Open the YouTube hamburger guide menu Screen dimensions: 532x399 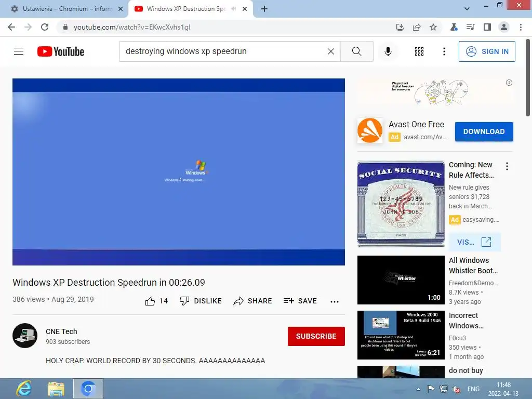[x=19, y=51]
